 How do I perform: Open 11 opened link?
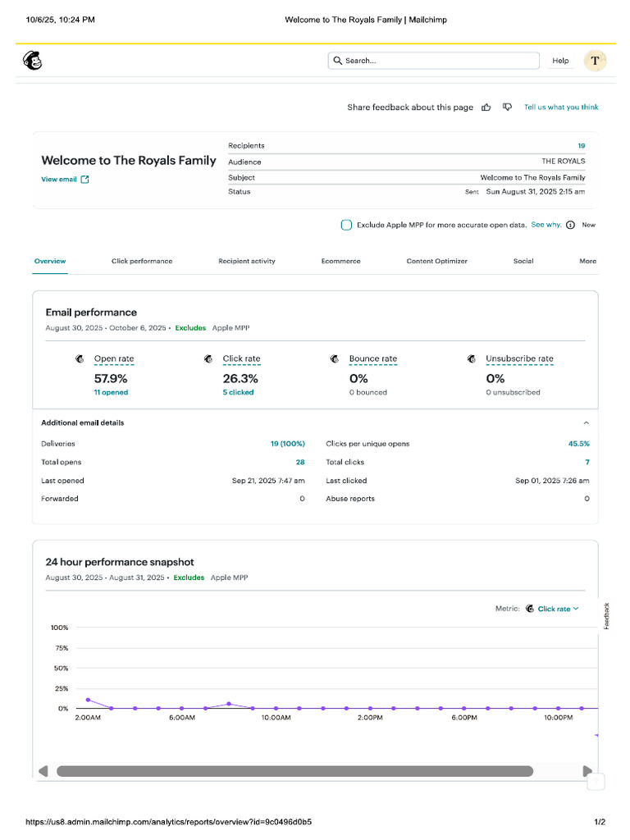click(111, 392)
